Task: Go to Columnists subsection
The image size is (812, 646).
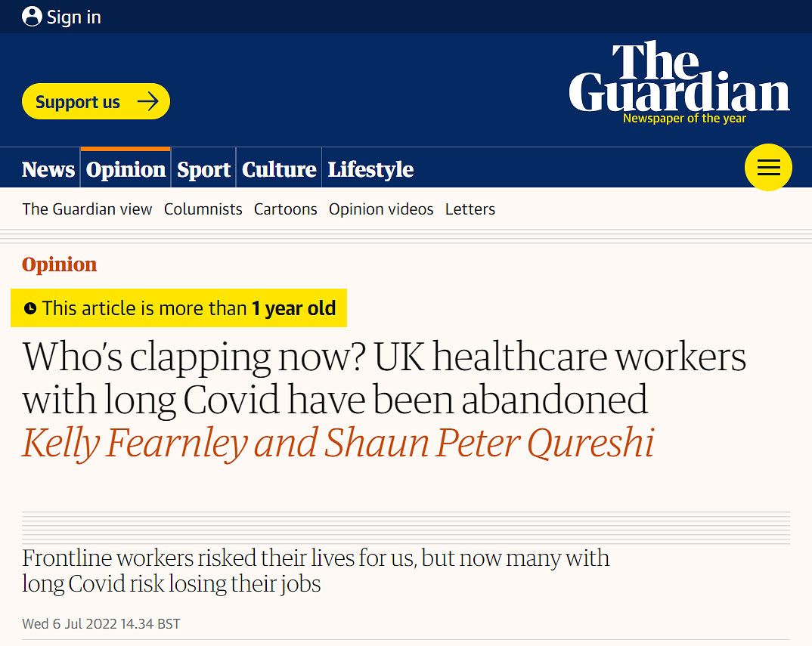Action: pyautogui.click(x=203, y=209)
